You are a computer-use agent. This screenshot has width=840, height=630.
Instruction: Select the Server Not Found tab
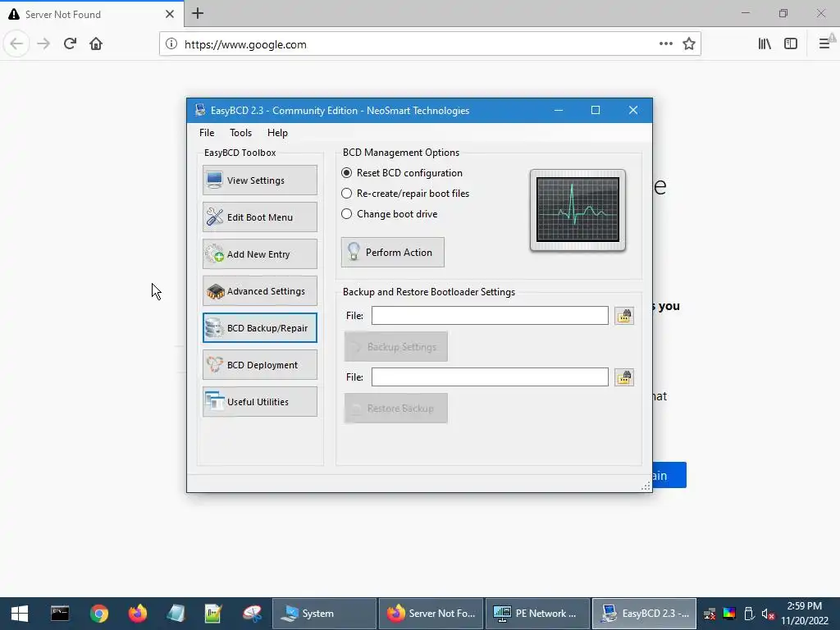pyautogui.click(x=92, y=14)
